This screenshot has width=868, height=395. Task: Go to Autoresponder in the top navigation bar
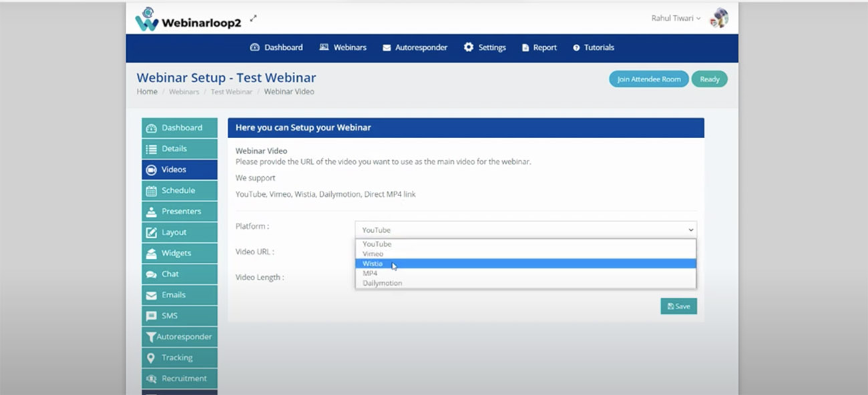click(415, 47)
